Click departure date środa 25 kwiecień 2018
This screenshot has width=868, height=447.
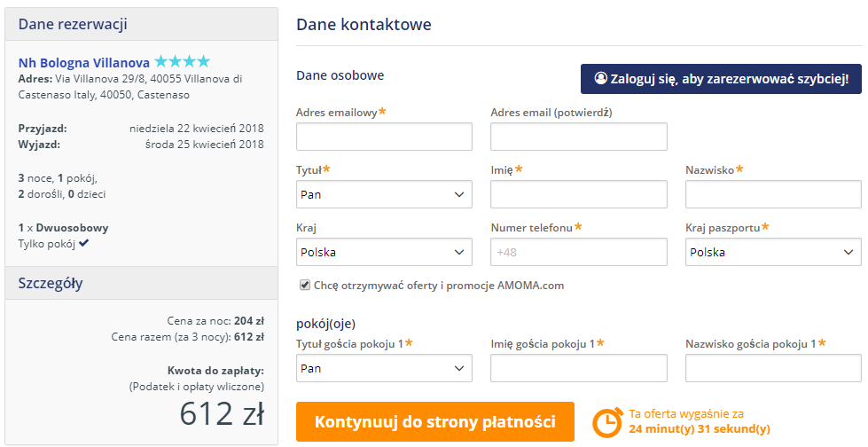pyautogui.click(x=204, y=145)
